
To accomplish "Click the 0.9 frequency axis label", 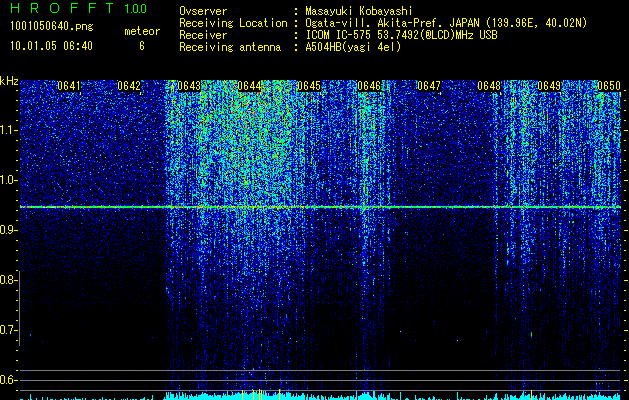I will point(8,230).
